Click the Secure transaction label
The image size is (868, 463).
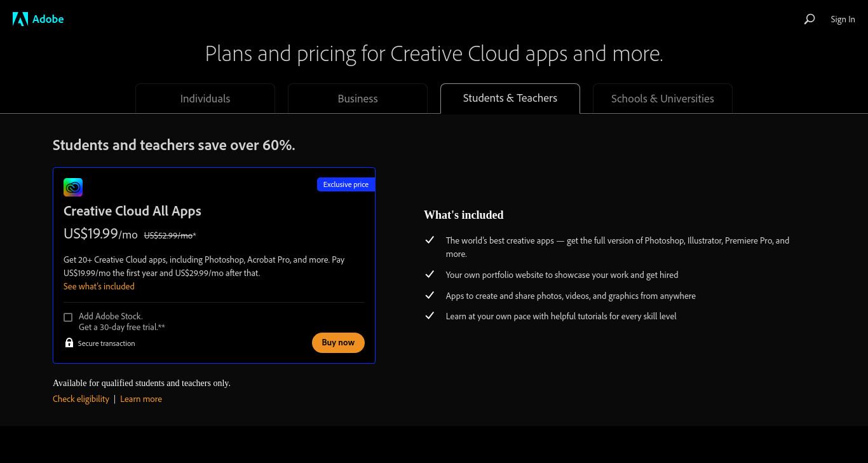tap(106, 343)
